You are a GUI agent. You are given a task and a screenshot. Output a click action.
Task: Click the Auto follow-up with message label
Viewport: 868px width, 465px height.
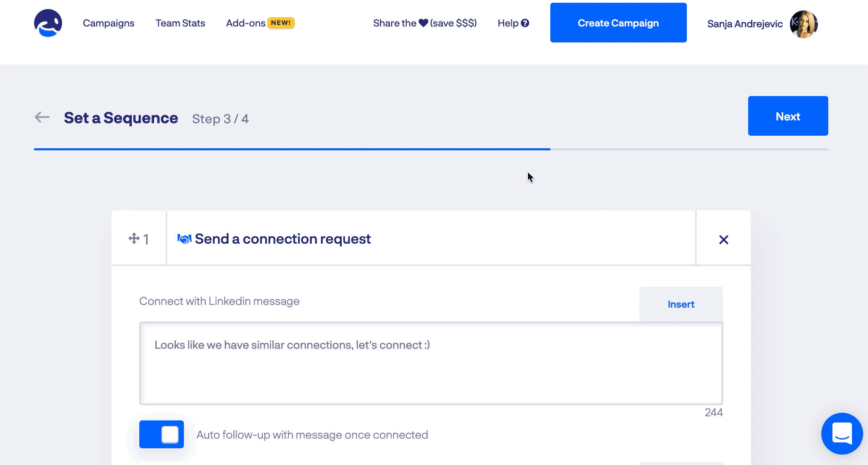point(312,435)
